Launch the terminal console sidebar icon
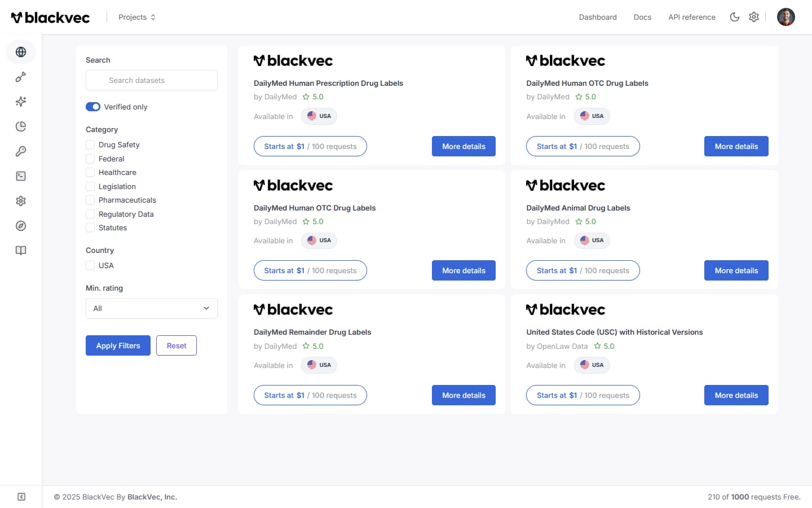The image size is (812, 508). click(21, 176)
